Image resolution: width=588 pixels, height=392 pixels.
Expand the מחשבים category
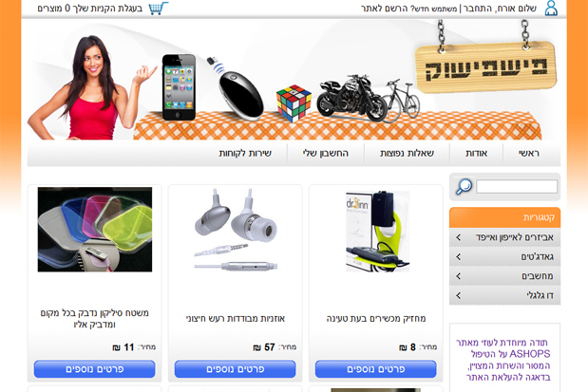[504, 276]
